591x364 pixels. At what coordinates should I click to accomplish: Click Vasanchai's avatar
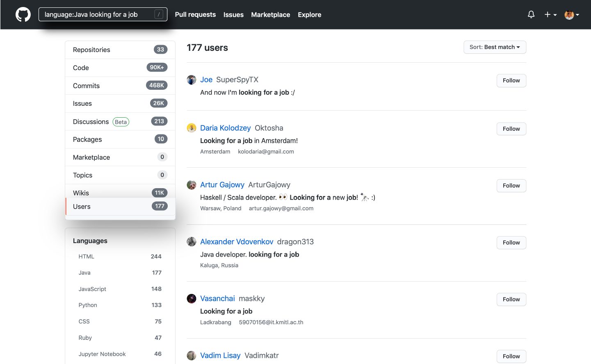(x=192, y=298)
